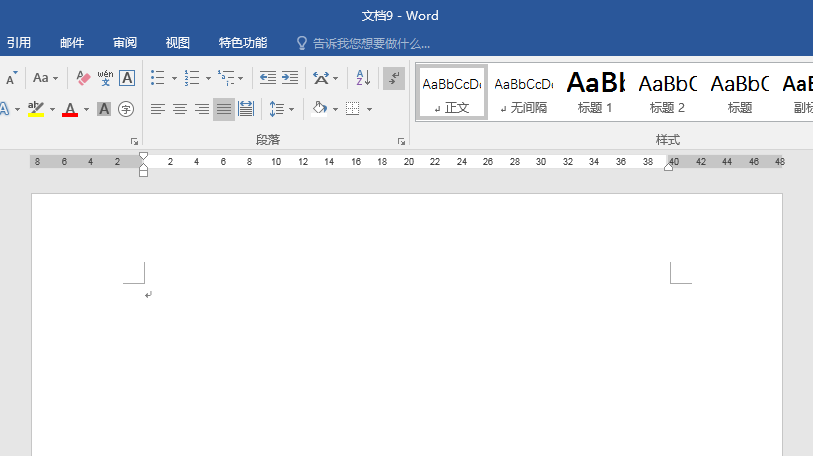Image resolution: width=813 pixels, height=456 pixels.
Task: Click the Asian Layout icon
Action: [321, 78]
